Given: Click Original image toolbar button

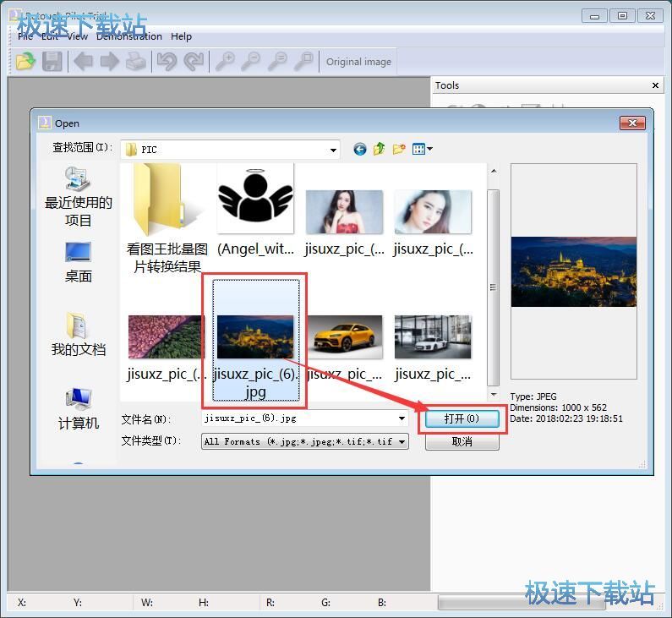Looking at the screenshot, I should (x=358, y=62).
